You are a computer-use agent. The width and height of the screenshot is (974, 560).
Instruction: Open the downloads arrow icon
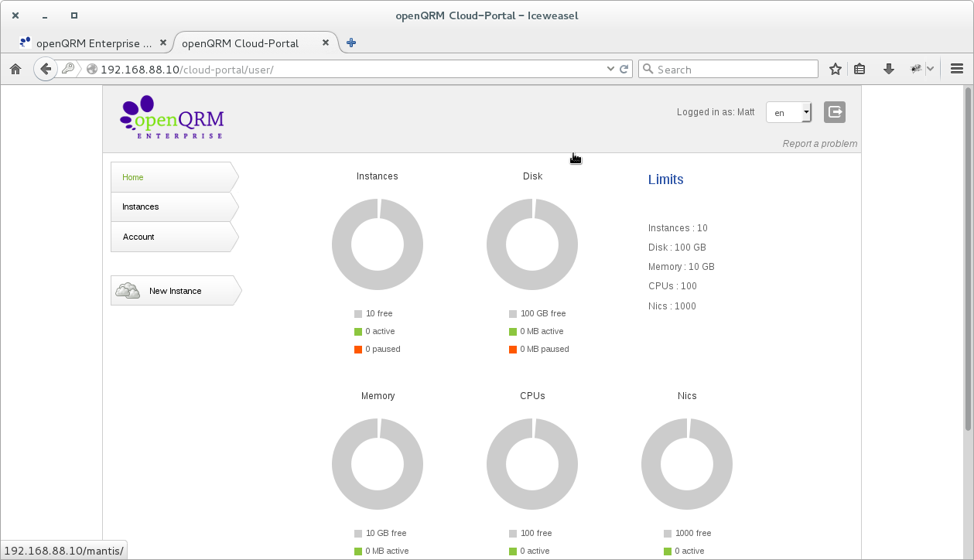click(889, 69)
